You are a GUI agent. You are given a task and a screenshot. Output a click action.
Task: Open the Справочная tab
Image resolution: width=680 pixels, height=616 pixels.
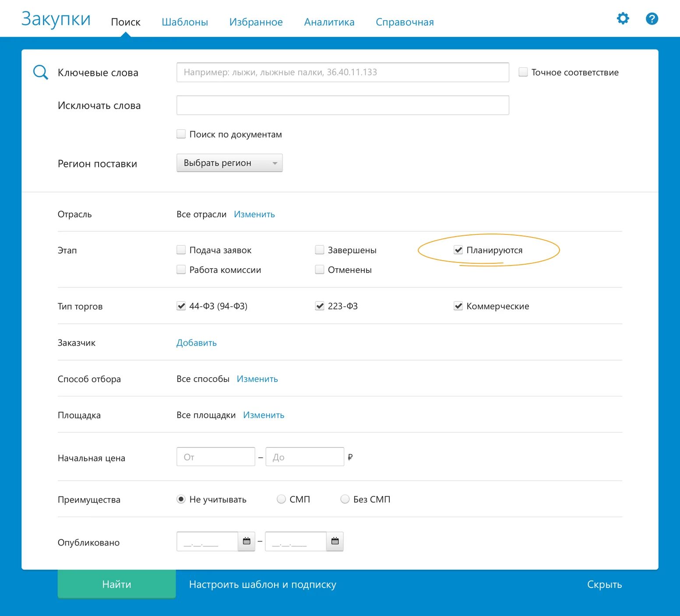coord(405,22)
